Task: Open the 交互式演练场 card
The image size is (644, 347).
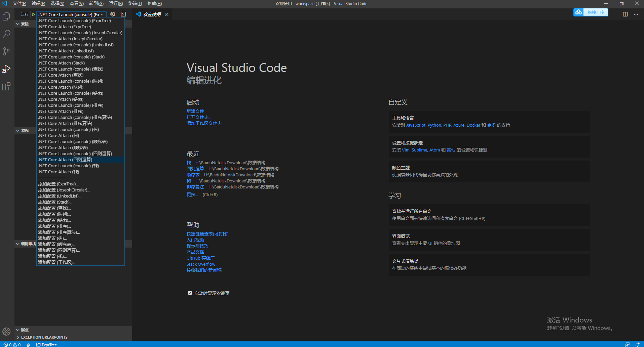Action: coord(489,265)
